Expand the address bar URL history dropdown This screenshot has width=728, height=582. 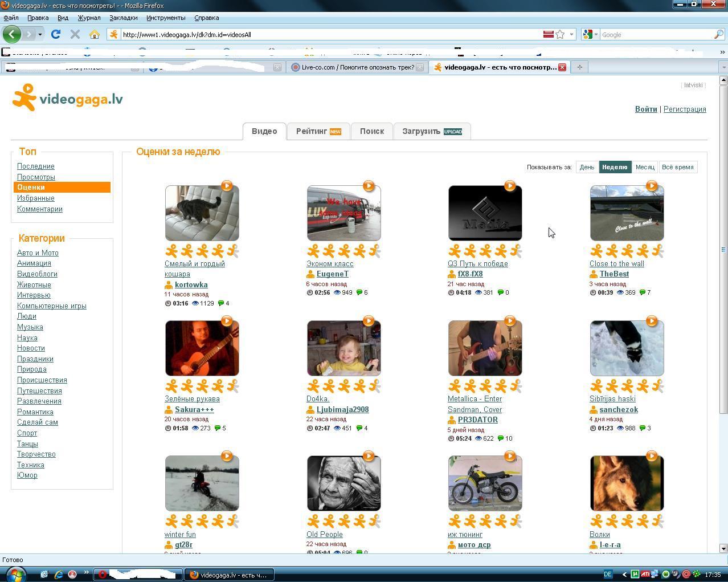[571, 34]
